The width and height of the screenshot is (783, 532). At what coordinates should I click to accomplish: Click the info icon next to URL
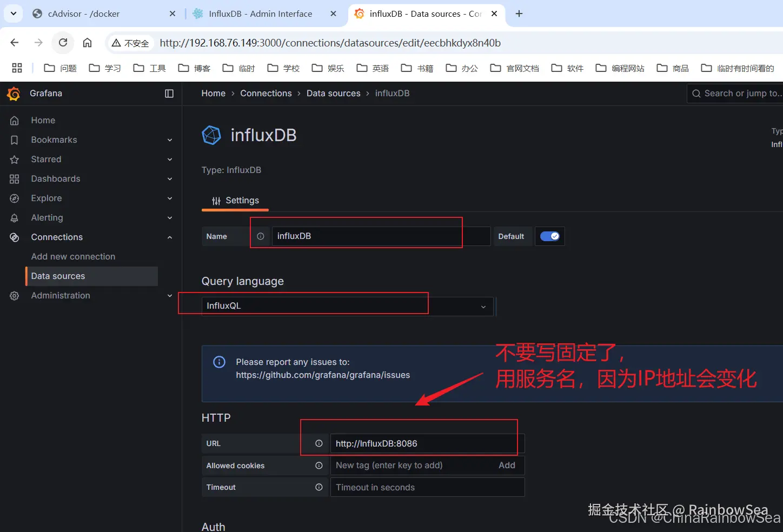coord(319,443)
